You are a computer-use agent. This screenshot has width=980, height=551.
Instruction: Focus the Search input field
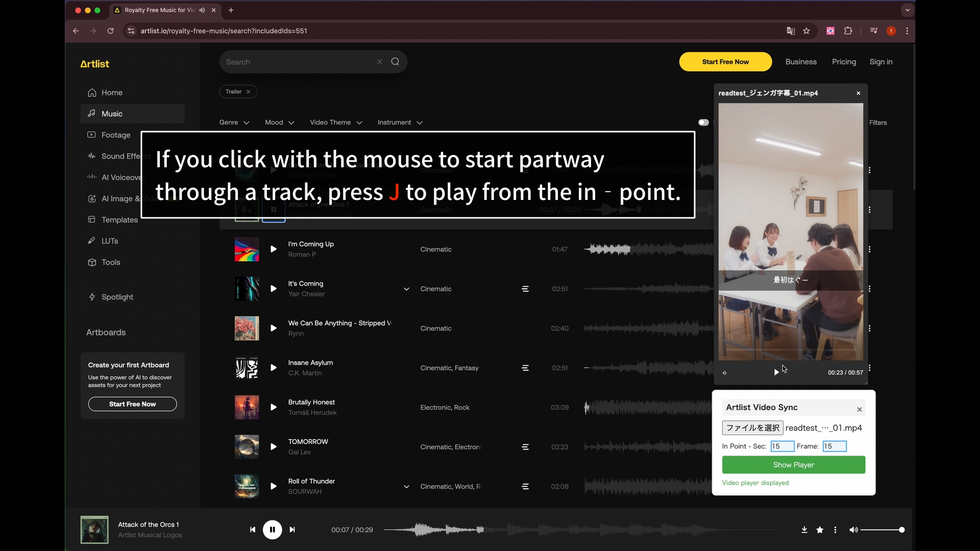tap(299, 62)
